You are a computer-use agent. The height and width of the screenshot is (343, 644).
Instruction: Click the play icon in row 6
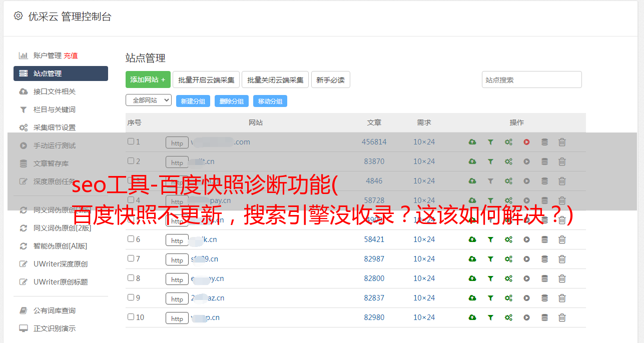coord(526,239)
